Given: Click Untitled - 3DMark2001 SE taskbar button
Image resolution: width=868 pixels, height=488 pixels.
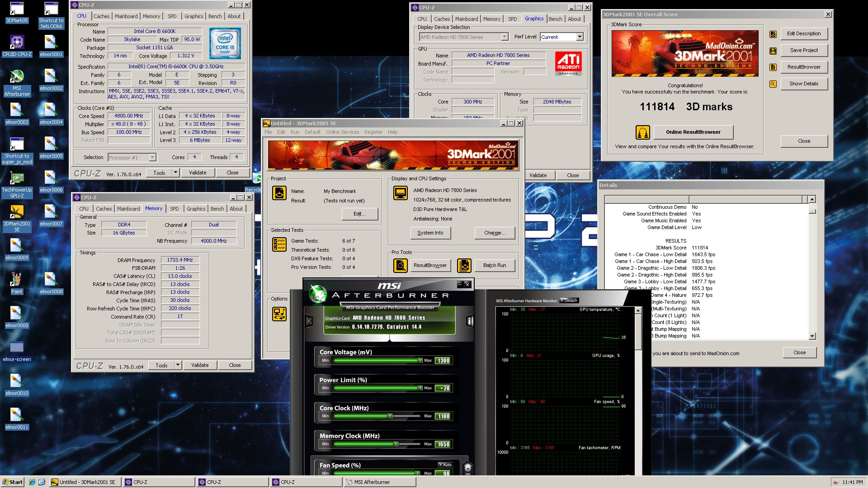Looking at the screenshot, I should (85, 482).
